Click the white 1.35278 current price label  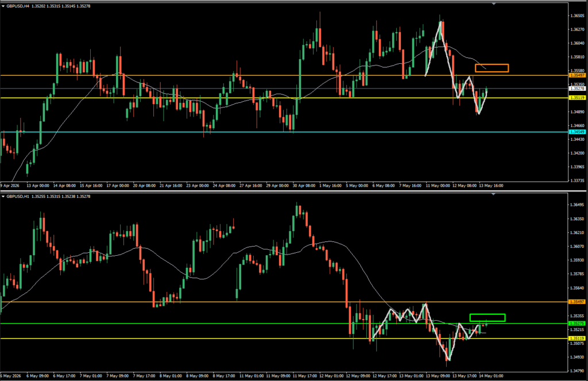tap(578, 88)
